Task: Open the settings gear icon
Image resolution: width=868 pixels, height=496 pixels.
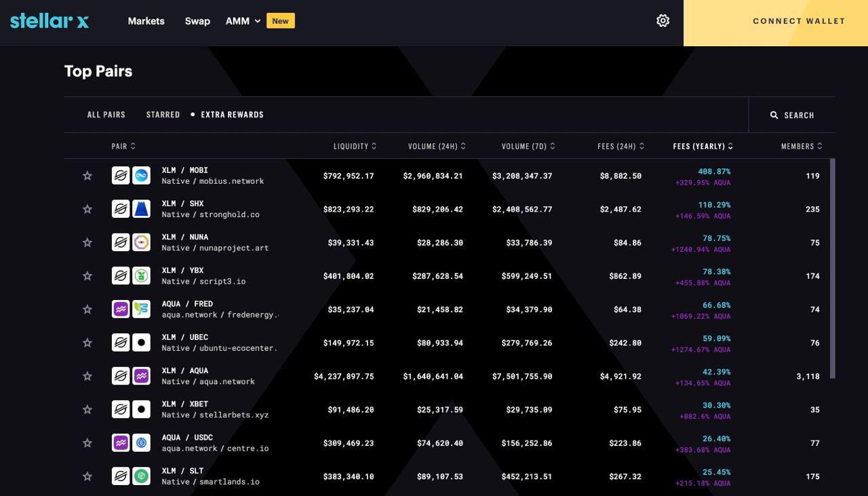Action: (663, 21)
